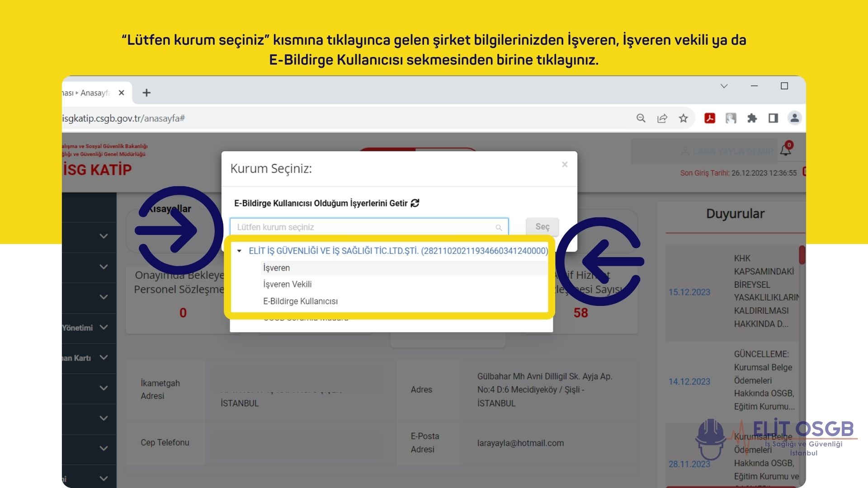The width and height of the screenshot is (868, 488).
Task: Select E-Bildirge Kullanıcısı option
Action: (300, 301)
